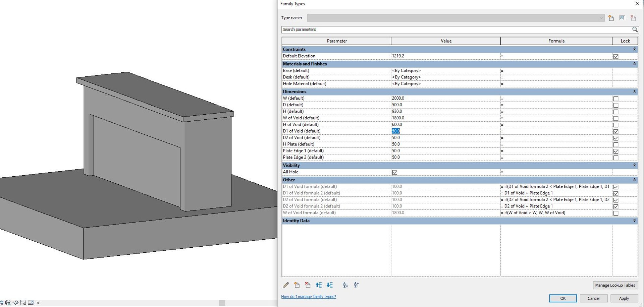
Task: Uncheck the Default Elevation lock checkbox
Action: click(x=616, y=56)
